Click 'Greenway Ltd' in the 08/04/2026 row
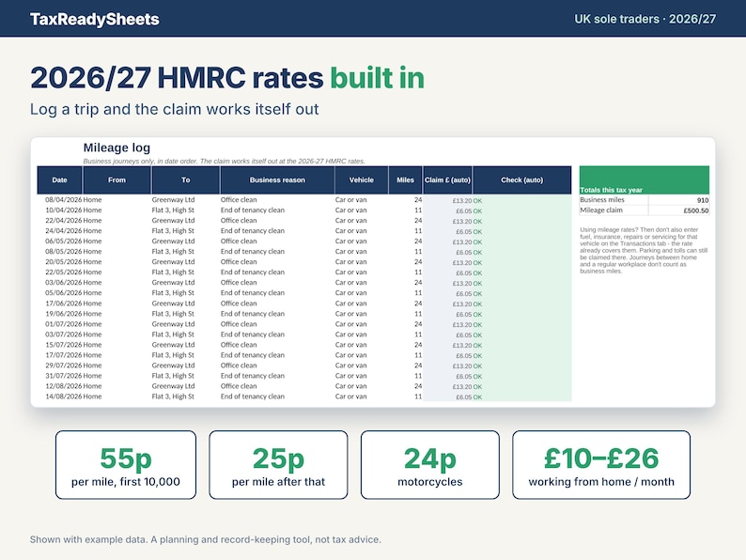The height and width of the screenshot is (560, 746). tap(173, 200)
